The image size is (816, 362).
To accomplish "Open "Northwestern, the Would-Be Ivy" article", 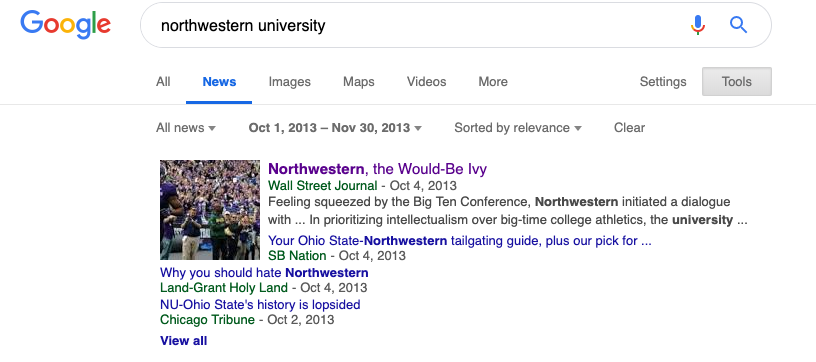I will click(377, 169).
